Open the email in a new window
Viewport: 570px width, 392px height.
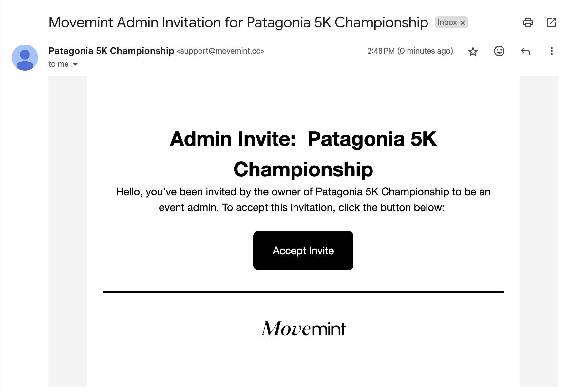pyautogui.click(x=552, y=22)
